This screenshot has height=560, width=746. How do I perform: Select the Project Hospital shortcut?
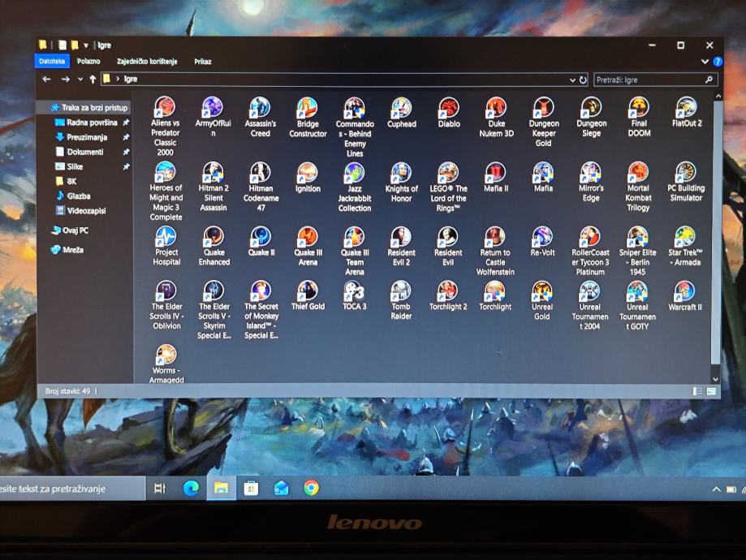(x=166, y=246)
